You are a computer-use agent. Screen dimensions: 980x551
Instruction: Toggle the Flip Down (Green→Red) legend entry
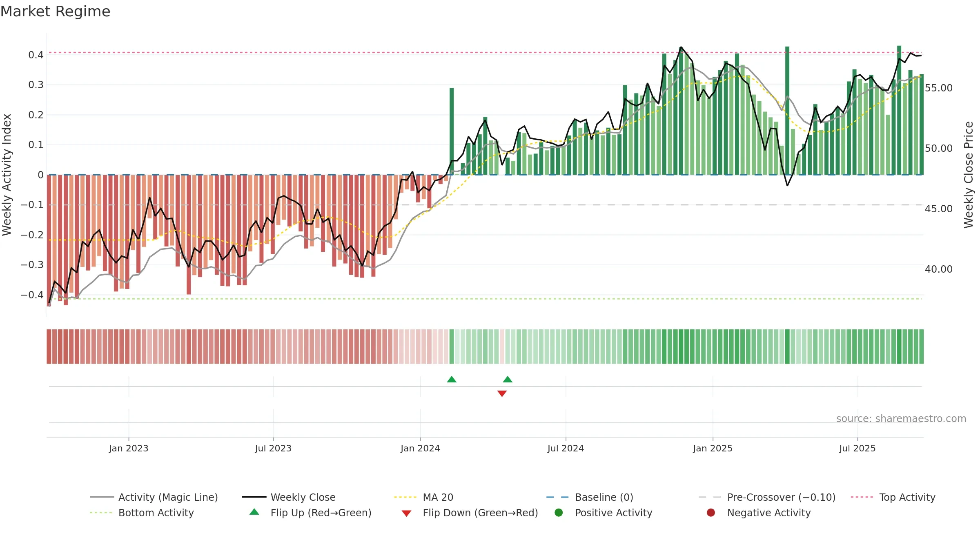tap(470, 513)
